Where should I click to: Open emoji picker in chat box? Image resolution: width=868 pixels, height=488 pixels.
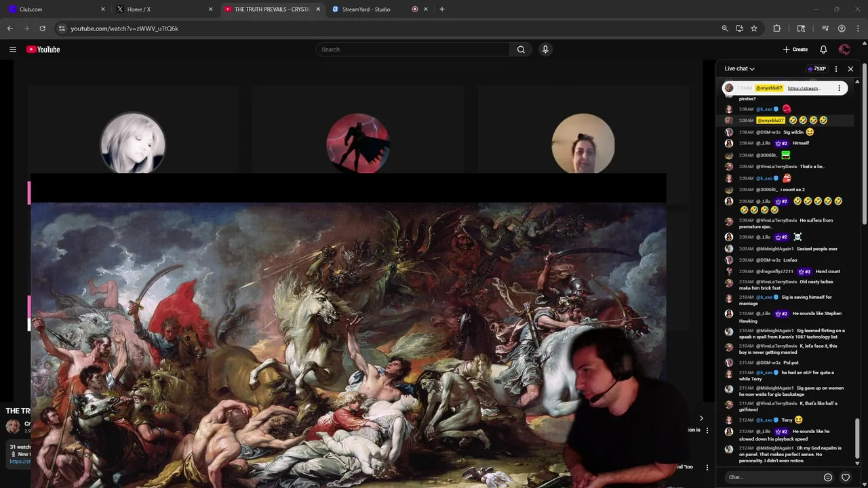click(x=828, y=477)
